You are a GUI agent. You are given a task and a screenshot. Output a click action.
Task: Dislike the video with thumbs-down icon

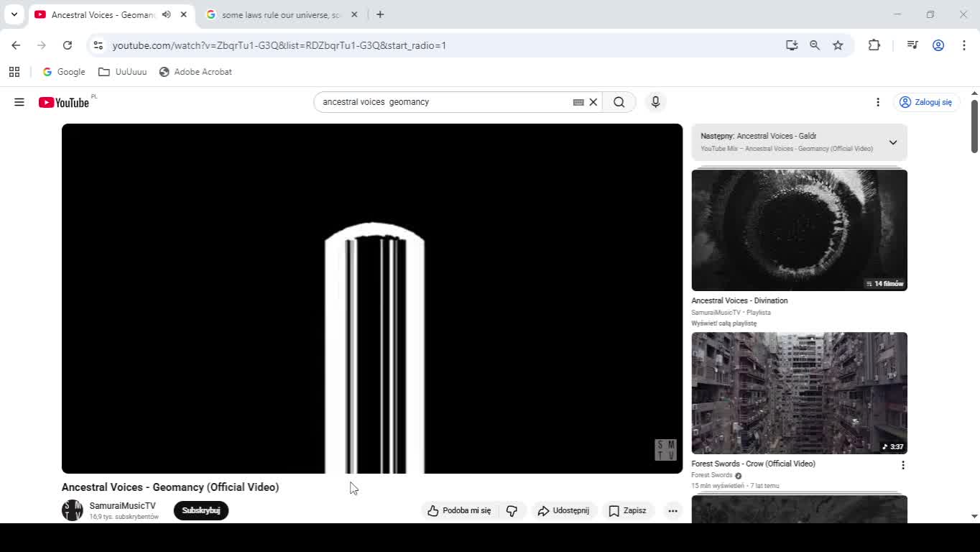coord(512,510)
